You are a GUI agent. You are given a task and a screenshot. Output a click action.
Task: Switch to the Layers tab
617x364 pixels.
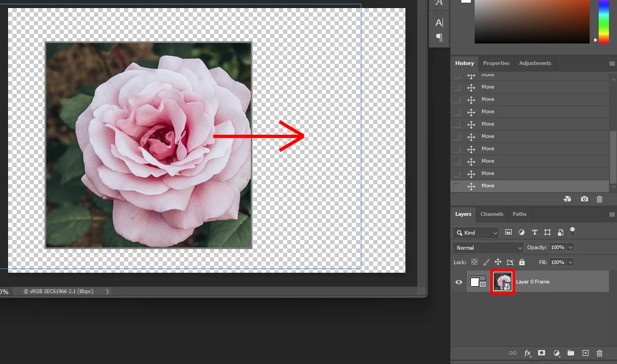[x=463, y=214]
